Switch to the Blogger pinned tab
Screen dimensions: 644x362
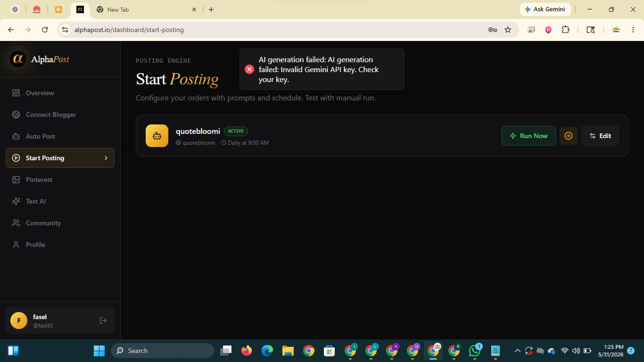click(x=58, y=9)
